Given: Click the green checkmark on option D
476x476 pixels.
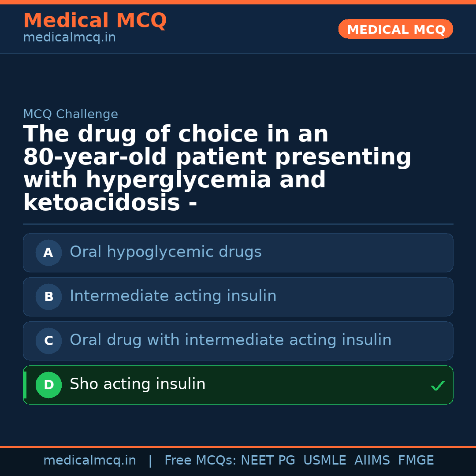Looking at the screenshot, I should click(437, 386).
